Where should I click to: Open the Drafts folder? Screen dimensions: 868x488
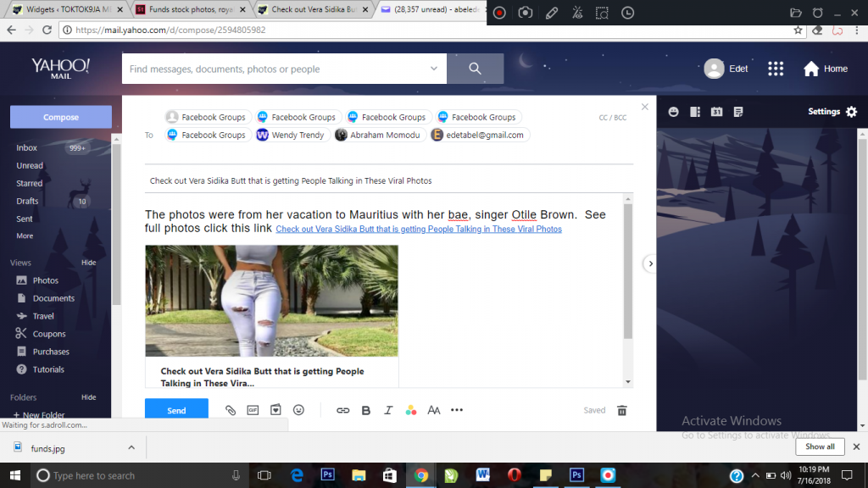click(x=27, y=201)
